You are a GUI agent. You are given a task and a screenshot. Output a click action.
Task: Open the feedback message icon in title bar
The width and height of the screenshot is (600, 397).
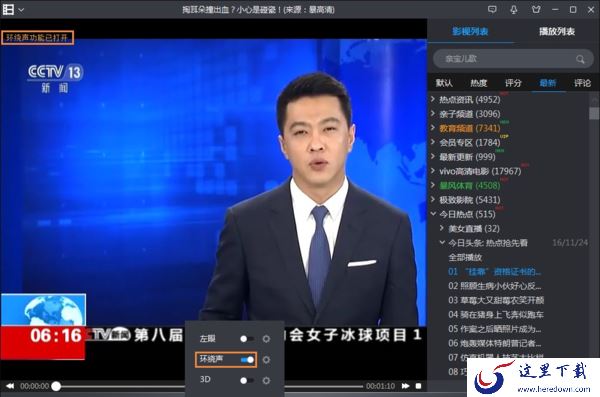[x=492, y=10]
